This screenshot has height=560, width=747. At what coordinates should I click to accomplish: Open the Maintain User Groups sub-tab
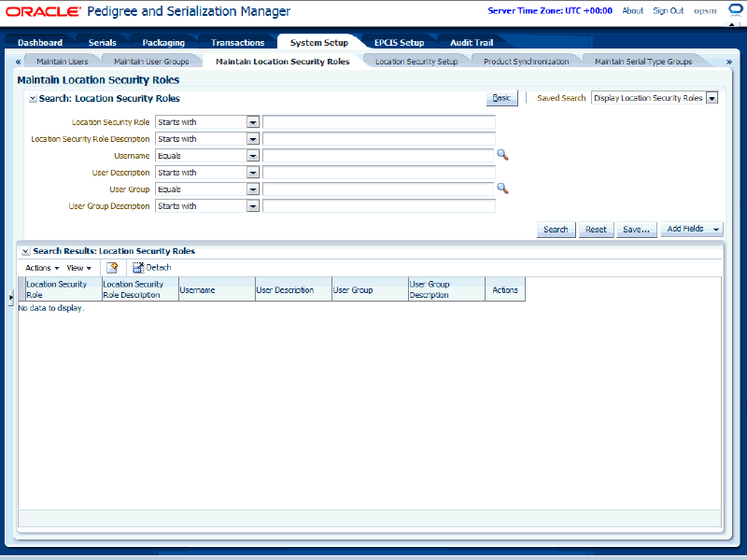point(151,62)
